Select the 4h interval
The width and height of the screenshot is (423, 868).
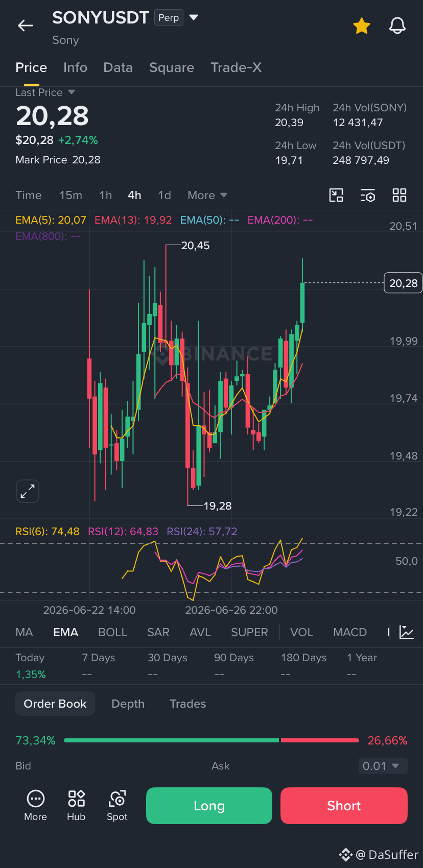pos(134,195)
